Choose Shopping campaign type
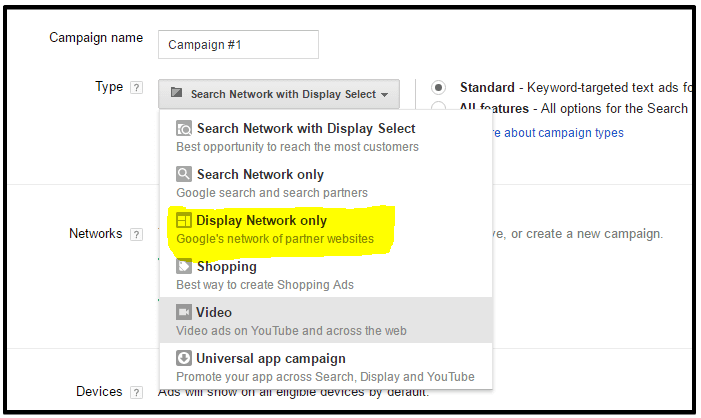Viewport: 701px width, 418px height. coord(326,275)
